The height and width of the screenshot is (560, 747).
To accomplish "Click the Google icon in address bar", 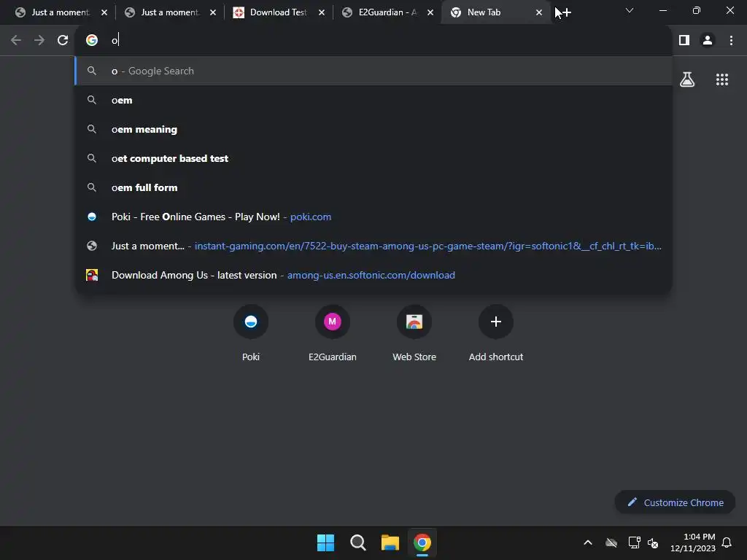I will pos(92,41).
